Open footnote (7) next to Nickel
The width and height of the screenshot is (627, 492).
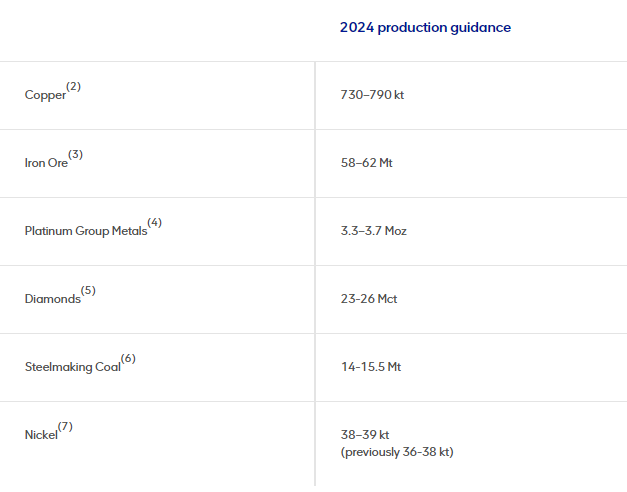pos(65,426)
